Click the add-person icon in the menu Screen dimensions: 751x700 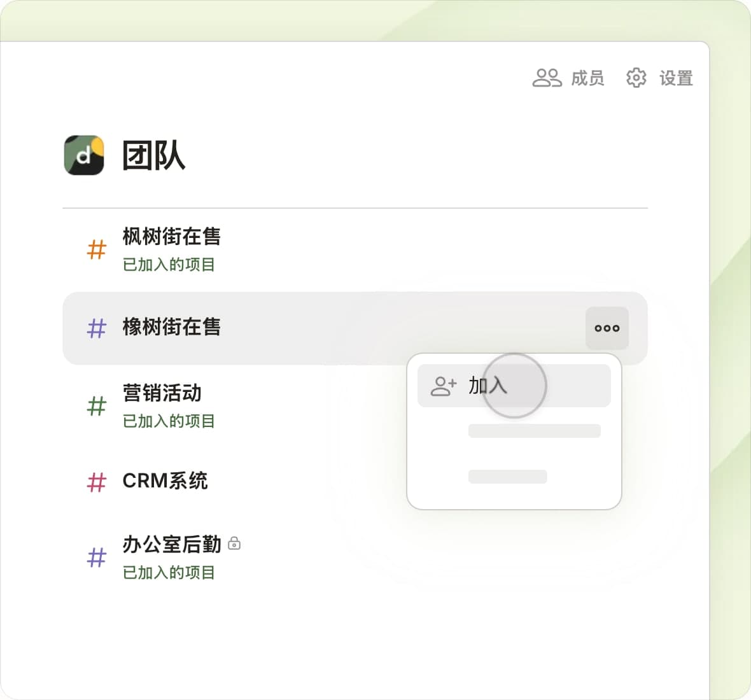[x=444, y=386]
